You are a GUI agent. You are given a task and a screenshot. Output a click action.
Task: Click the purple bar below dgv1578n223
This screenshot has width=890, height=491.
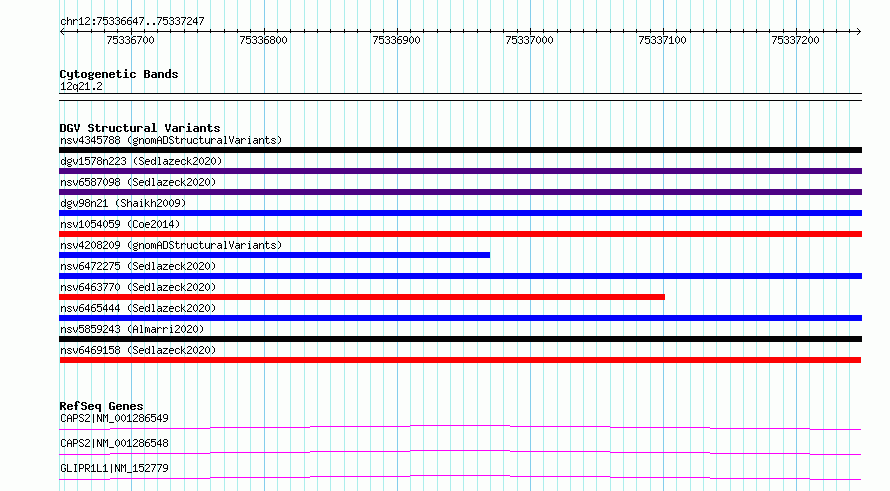click(460, 171)
